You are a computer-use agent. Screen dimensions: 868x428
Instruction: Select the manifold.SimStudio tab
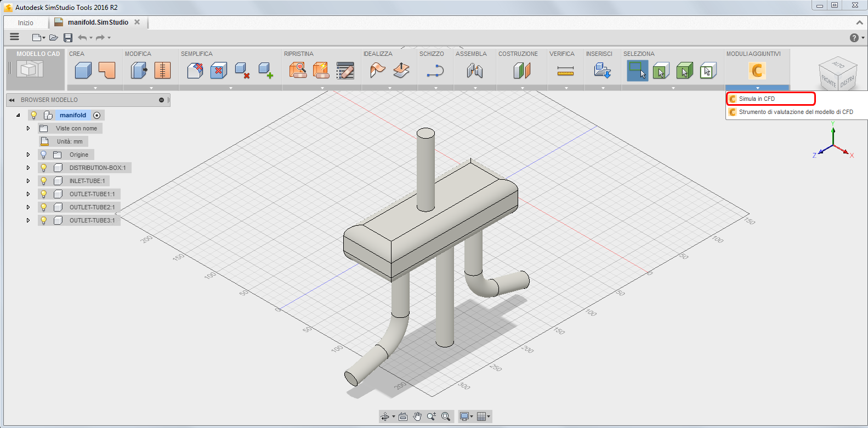(x=98, y=22)
